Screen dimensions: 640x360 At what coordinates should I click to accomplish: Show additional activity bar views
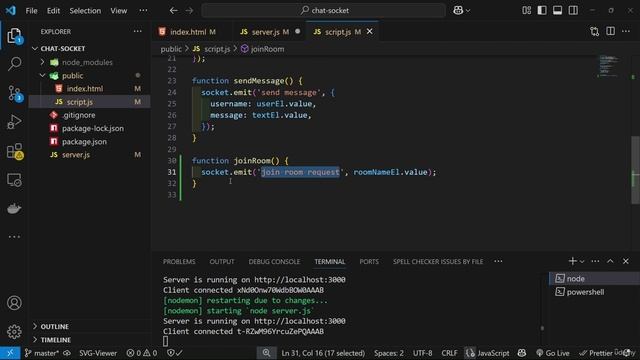pos(14,237)
